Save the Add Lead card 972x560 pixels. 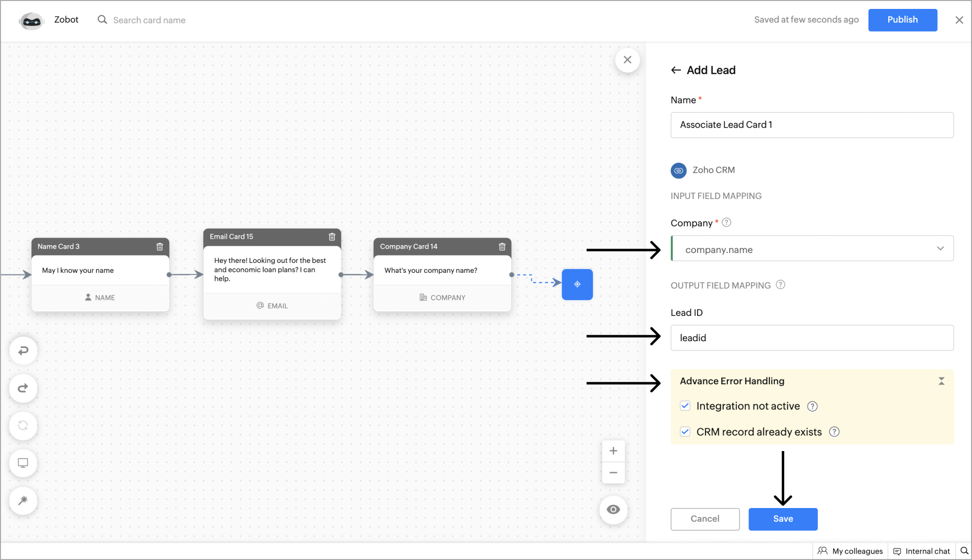783,519
